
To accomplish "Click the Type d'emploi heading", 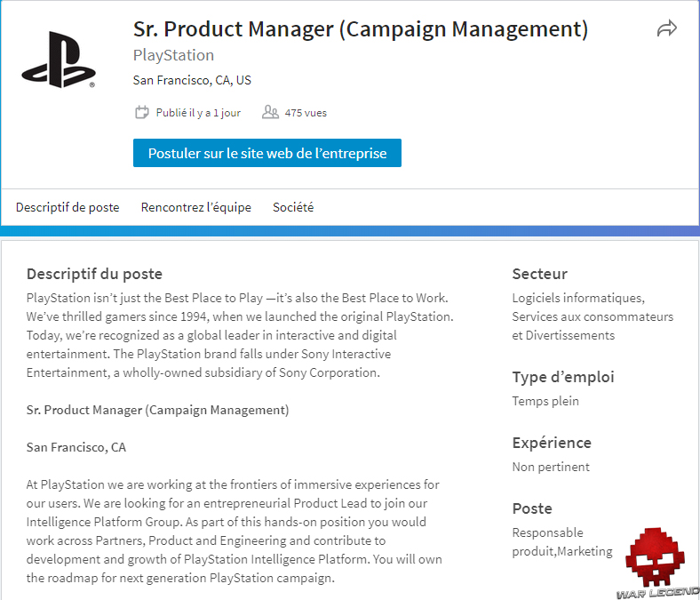I will pyautogui.click(x=563, y=377).
